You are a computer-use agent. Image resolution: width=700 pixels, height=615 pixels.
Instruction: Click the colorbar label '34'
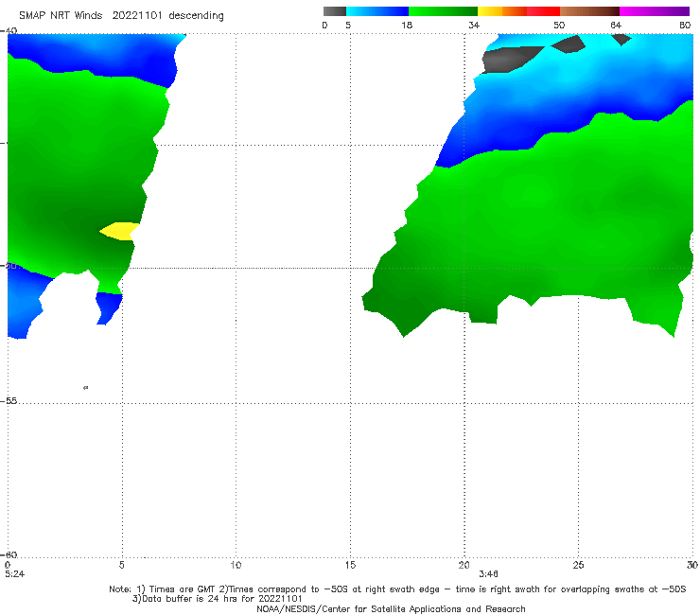click(x=474, y=25)
